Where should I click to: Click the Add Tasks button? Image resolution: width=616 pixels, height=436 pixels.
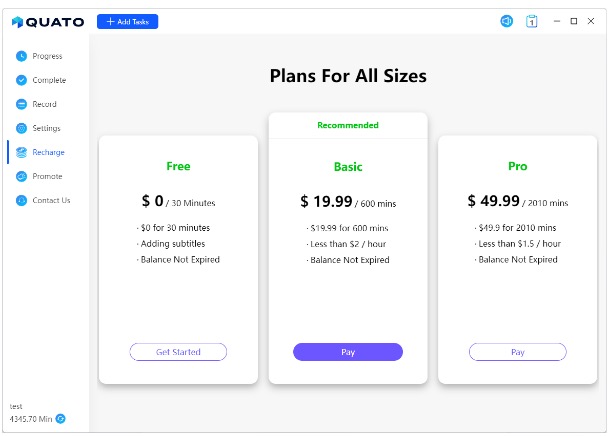pyautogui.click(x=127, y=22)
